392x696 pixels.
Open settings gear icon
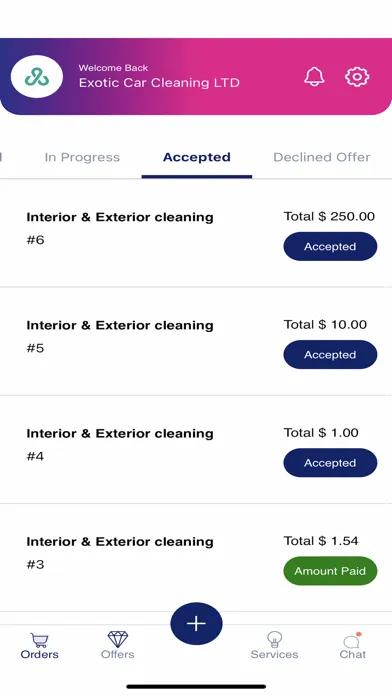357,77
